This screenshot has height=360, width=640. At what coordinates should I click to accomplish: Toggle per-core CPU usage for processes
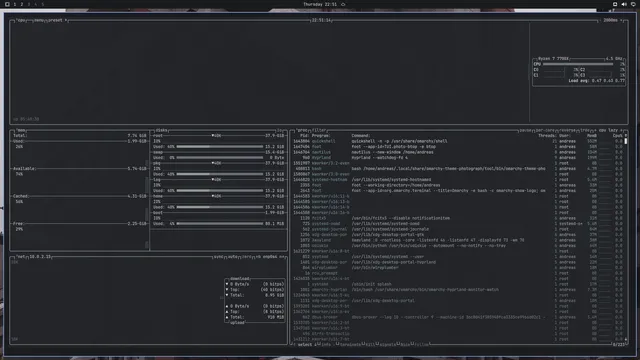tap(545, 130)
